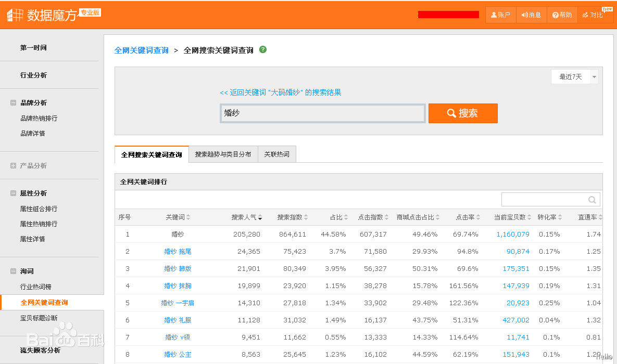Expand the 产品分析 sidebar section

(13, 165)
